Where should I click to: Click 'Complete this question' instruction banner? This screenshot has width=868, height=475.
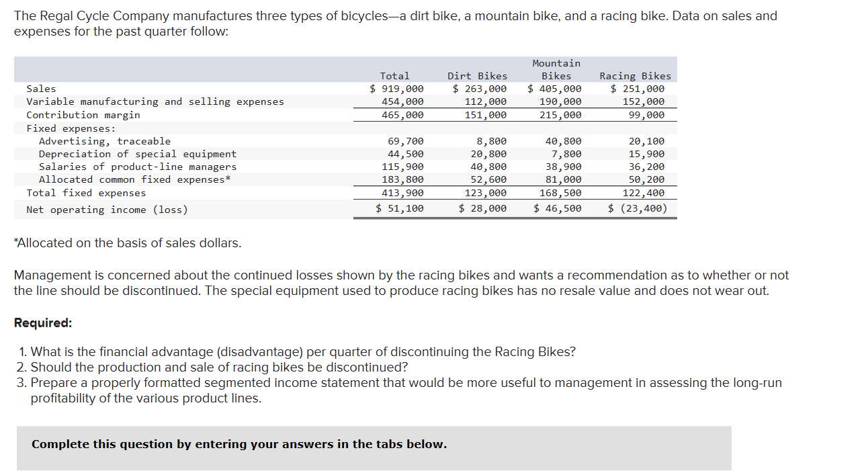[374, 448]
